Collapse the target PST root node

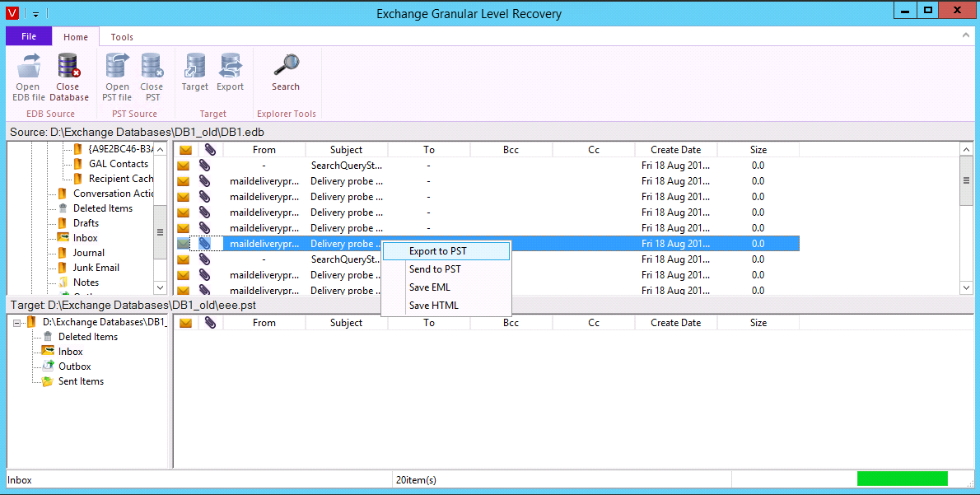click(16, 323)
